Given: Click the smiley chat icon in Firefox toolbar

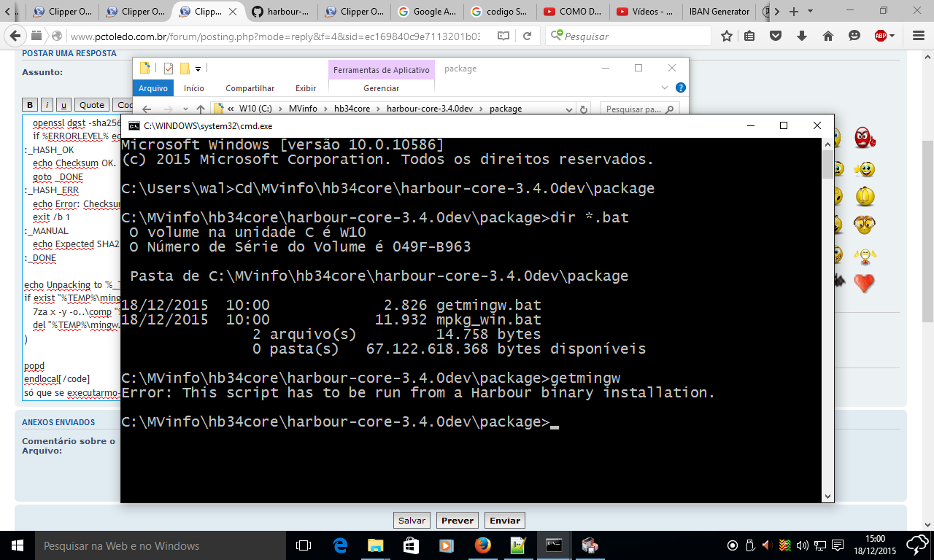Looking at the screenshot, I should (854, 36).
